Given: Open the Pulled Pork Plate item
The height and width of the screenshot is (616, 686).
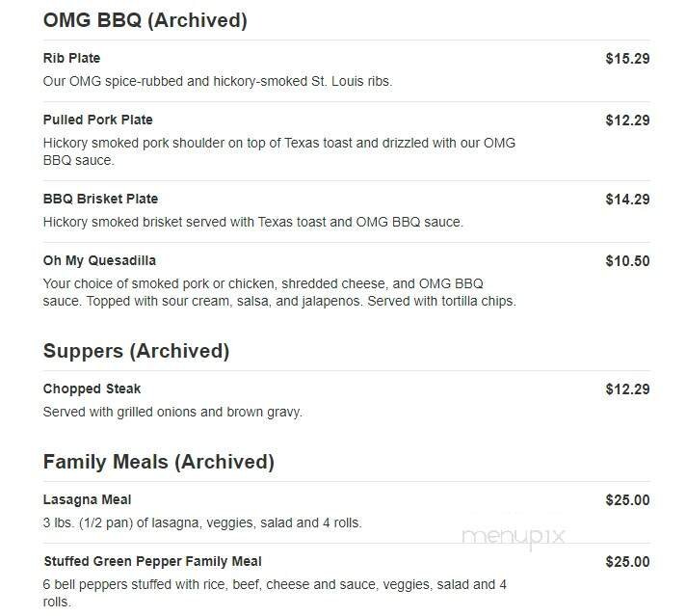Looking at the screenshot, I should point(97,121).
